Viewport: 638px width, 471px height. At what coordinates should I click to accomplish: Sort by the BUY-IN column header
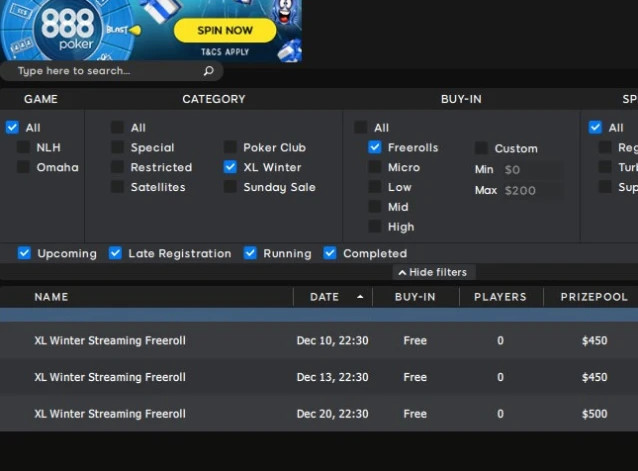pyautogui.click(x=415, y=297)
